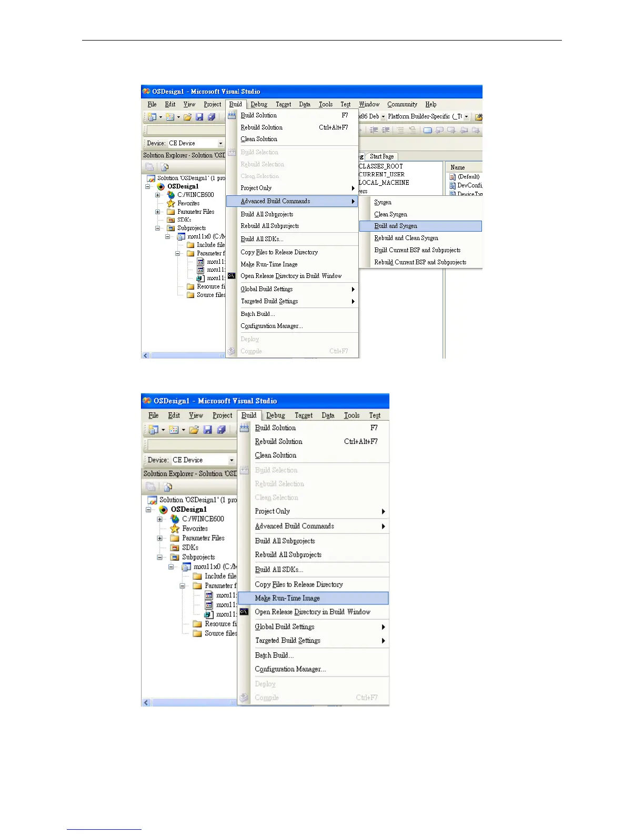Click Rebuild Current BSP and Subprojects

[x=420, y=262]
